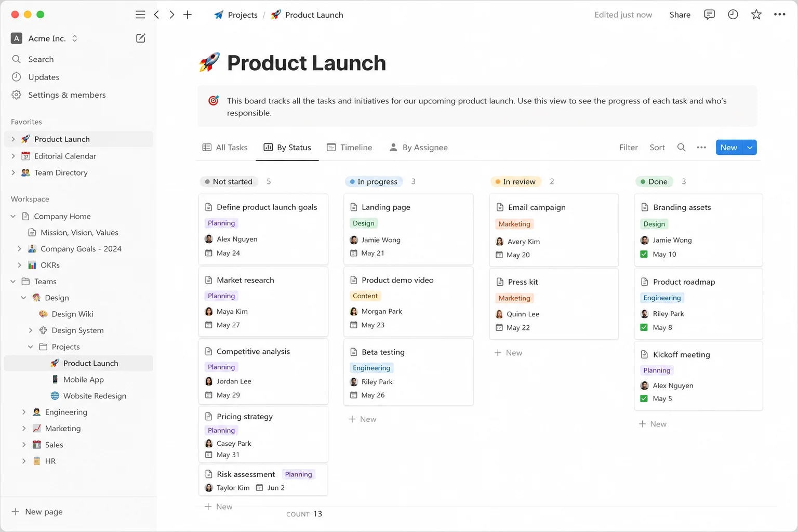Screen dimensions: 798x532
Task: Open the view options ellipsis next to Sort
Action: [701, 148]
